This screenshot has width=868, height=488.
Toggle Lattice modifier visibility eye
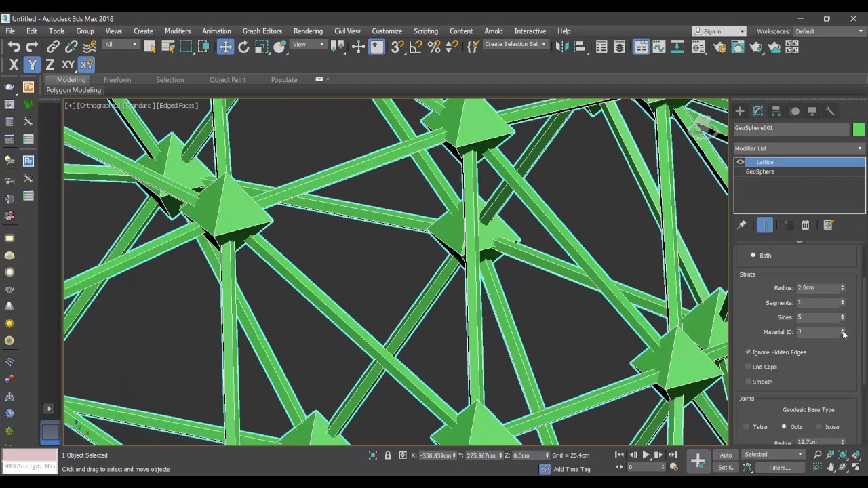(741, 162)
